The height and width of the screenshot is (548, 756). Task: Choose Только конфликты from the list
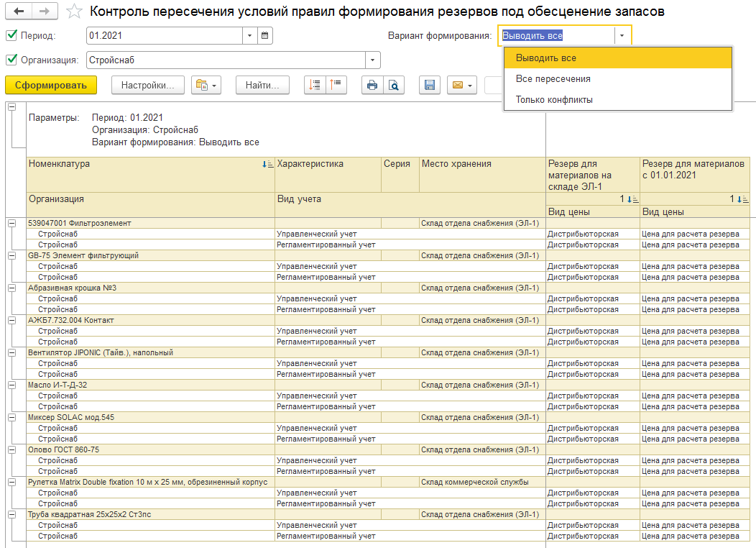coord(554,99)
